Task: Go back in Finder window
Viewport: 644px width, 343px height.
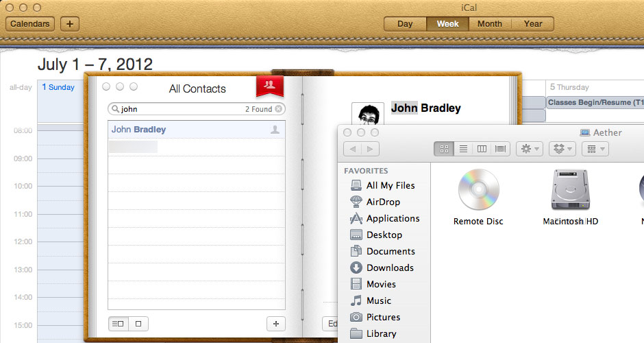Action: click(x=353, y=149)
